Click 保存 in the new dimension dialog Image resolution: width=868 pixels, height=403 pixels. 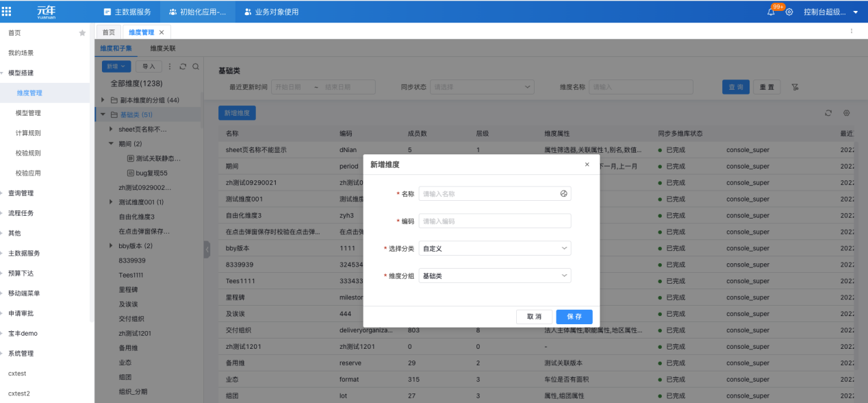(574, 317)
